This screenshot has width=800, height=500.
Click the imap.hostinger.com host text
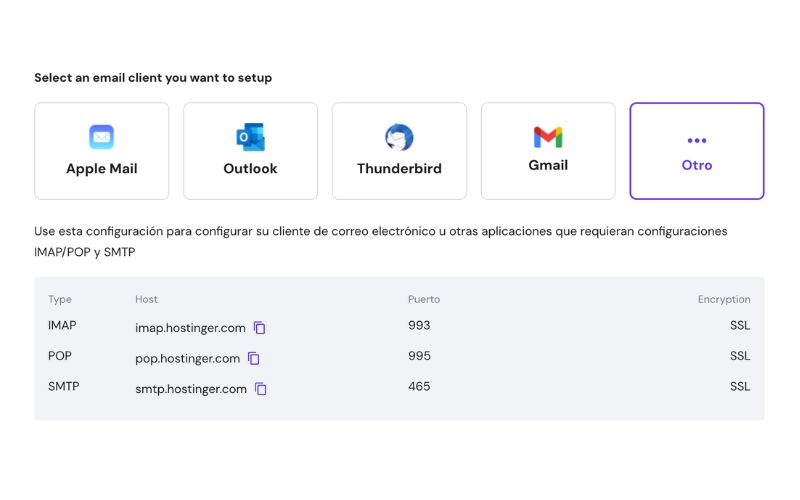click(x=190, y=328)
